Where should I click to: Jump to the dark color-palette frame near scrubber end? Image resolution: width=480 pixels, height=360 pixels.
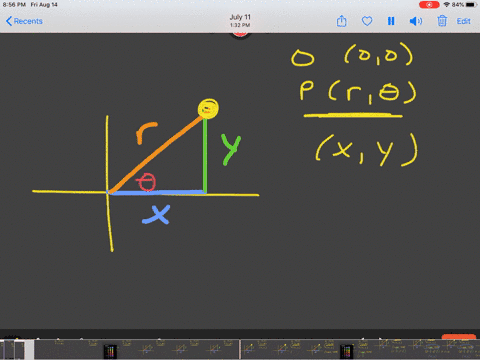pyautogui.click(x=346, y=352)
